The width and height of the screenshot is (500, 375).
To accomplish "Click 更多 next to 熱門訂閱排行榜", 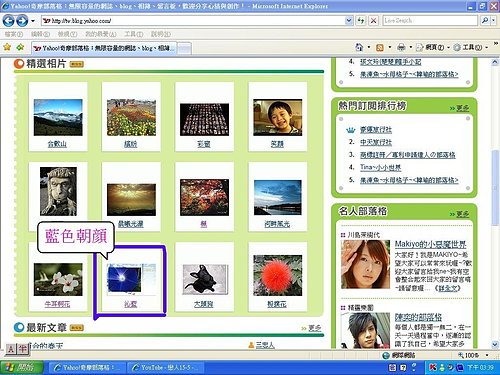I will point(462,108).
